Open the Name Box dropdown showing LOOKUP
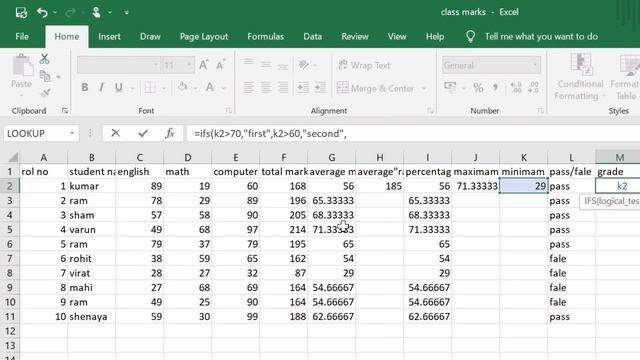Screen dimensions: 640x360 tap(72, 133)
